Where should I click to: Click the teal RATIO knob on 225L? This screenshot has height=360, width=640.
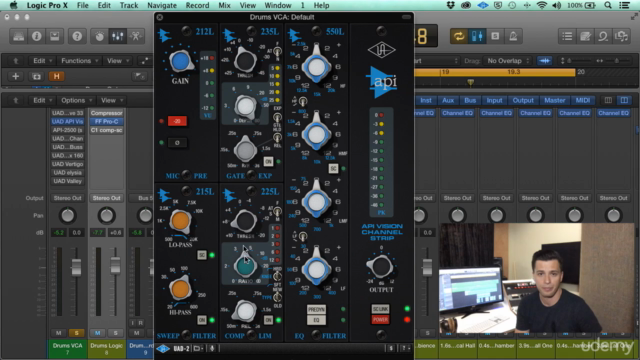tap(245, 266)
